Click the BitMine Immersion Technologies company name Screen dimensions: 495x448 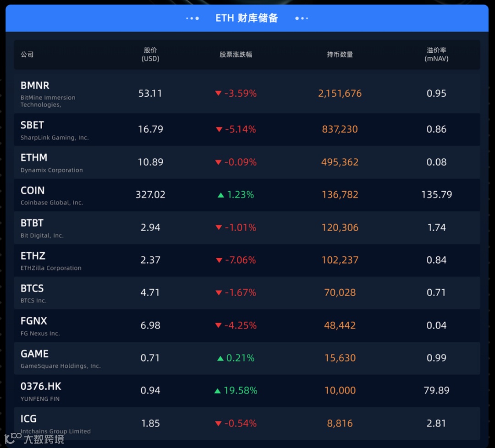[48, 101]
